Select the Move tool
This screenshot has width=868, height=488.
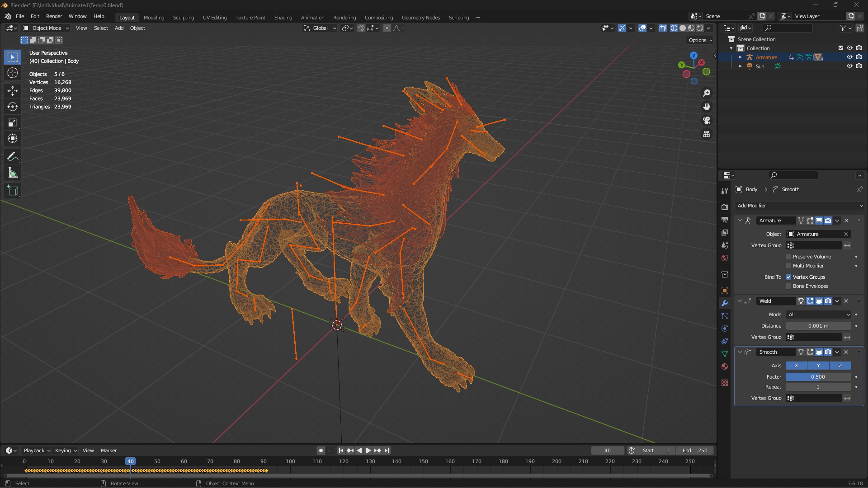(13, 90)
